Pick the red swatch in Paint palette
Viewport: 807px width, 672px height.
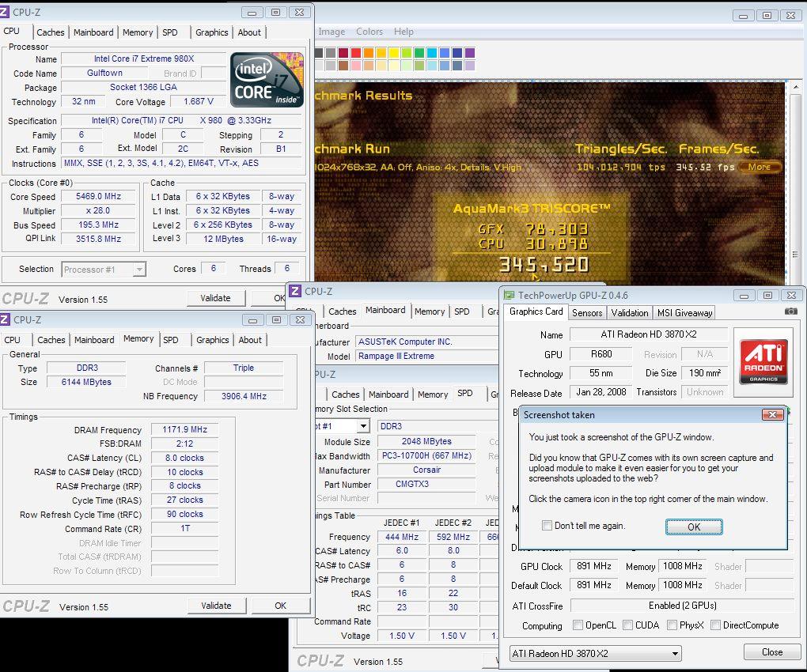coord(356,53)
